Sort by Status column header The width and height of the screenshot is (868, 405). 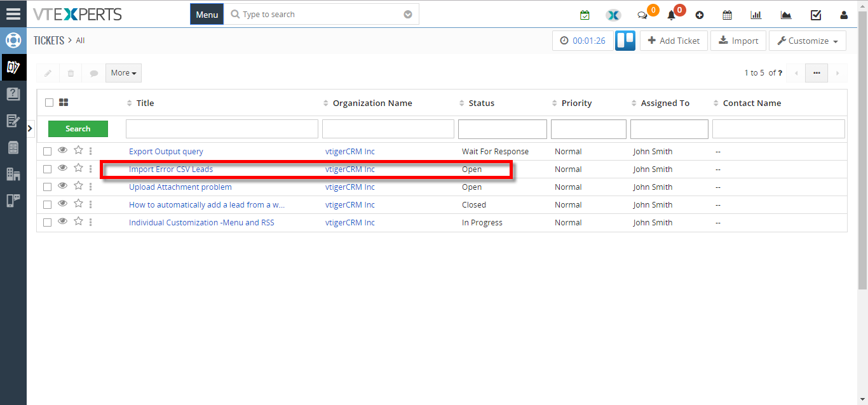tap(481, 103)
